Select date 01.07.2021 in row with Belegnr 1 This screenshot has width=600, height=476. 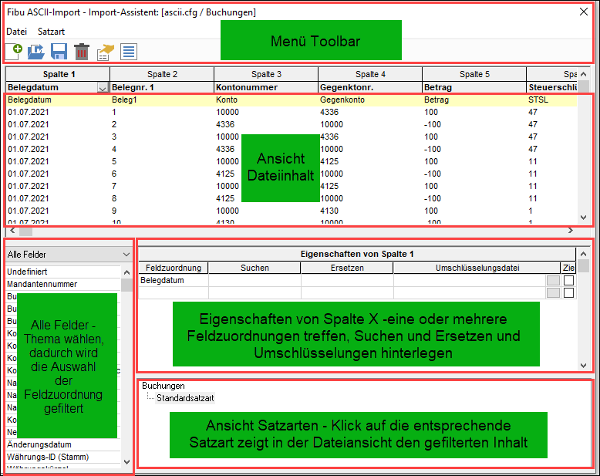pyautogui.click(x=28, y=112)
